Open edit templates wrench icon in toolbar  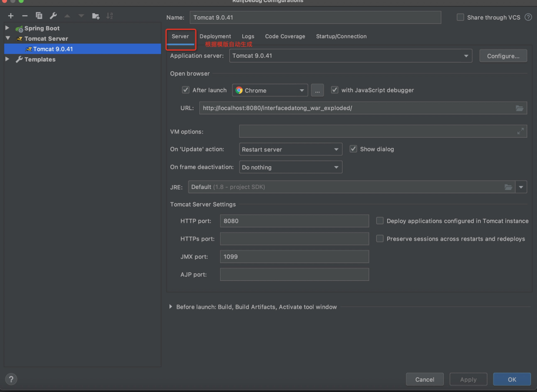pos(53,16)
